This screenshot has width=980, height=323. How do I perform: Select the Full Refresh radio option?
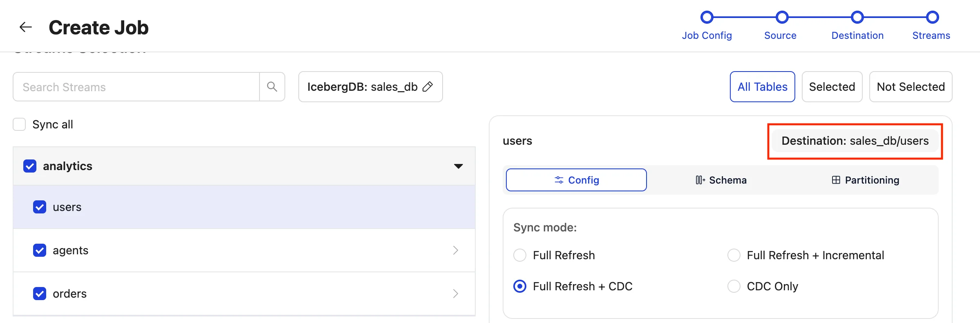(520, 255)
